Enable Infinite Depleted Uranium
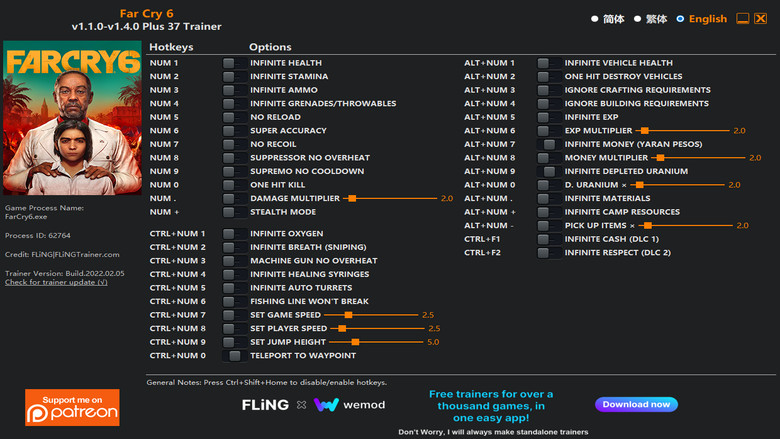 [x=549, y=172]
